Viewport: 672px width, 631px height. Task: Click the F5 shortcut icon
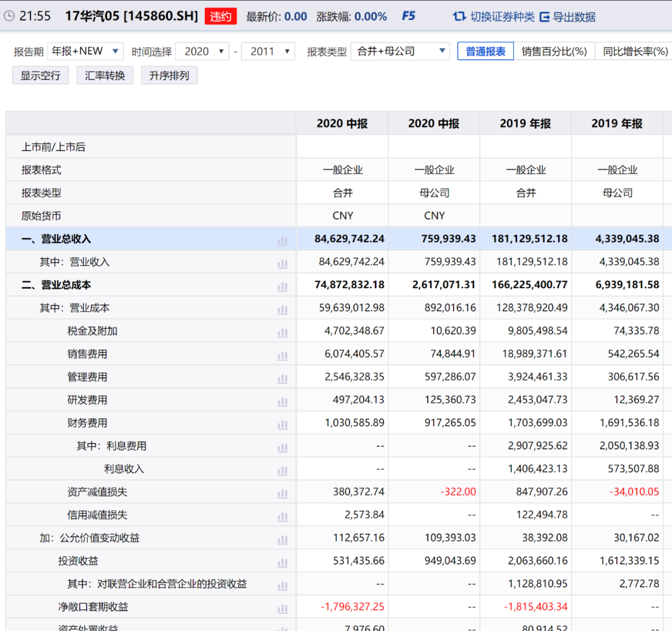tap(408, 16)
